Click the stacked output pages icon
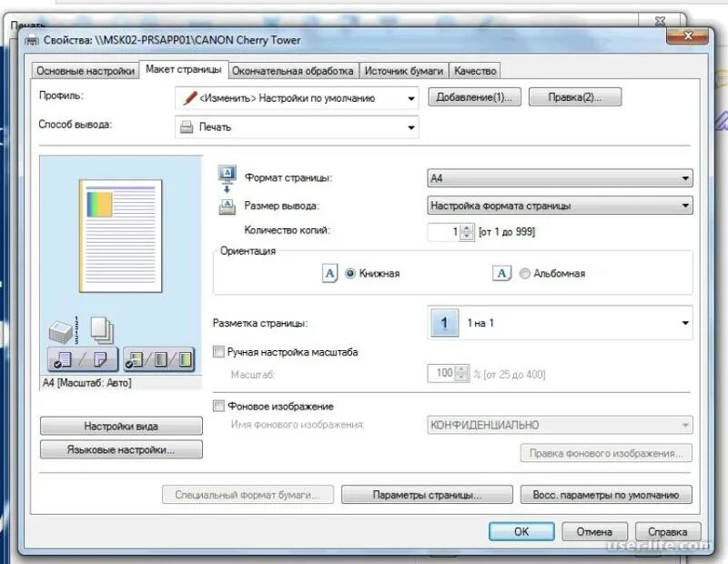This screenshot has width=728, height=564. (x=102, y=330)
